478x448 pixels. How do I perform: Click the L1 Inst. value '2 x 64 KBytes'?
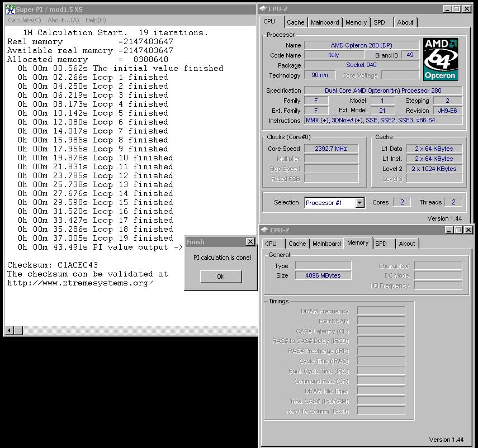434,159
